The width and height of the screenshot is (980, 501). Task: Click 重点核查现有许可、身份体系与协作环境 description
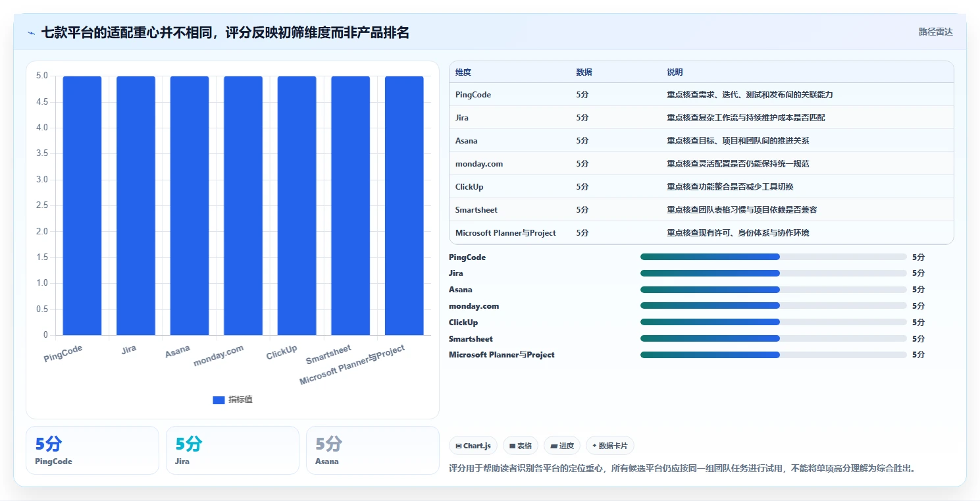tap(738, 233)
